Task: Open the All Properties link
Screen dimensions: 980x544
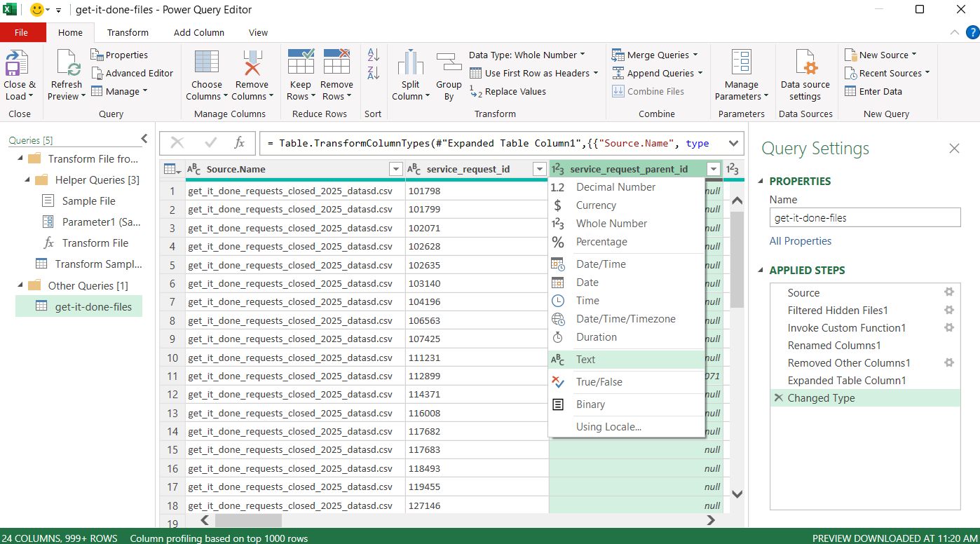Action: pos(801,241)
